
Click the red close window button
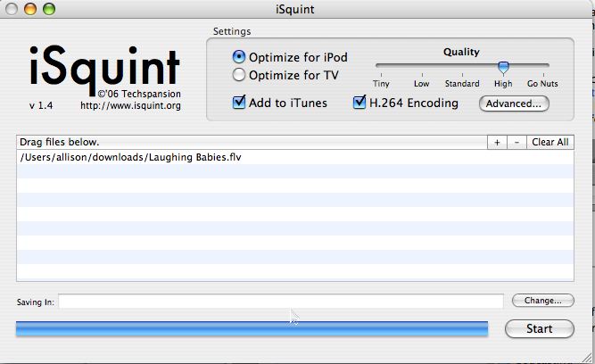click(x=12, y=9)
